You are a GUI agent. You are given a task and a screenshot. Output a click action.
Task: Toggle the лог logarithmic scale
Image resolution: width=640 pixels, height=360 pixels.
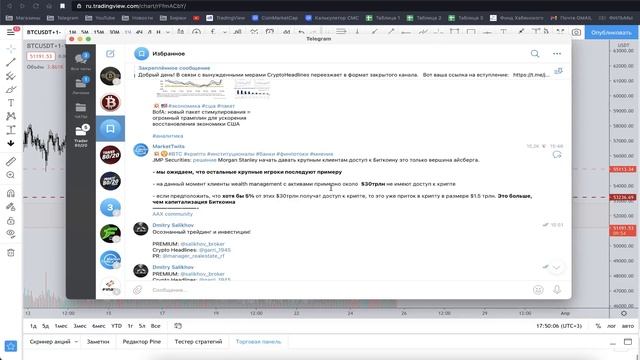pos(611,326)
